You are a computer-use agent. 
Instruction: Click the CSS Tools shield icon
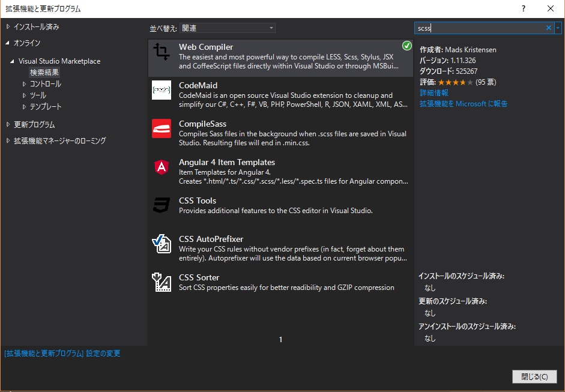162,205
